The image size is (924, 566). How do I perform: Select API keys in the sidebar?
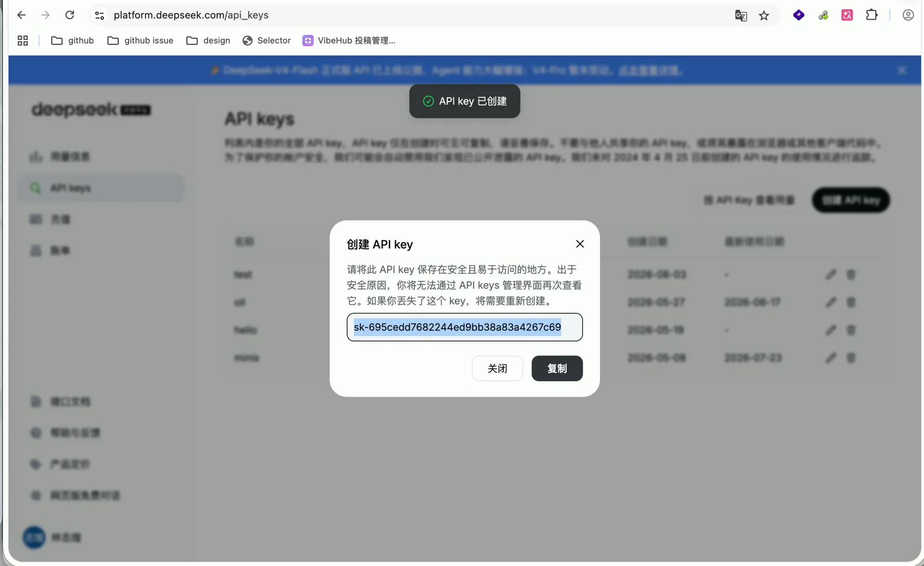pyautogui.click(x=101, y=188)
